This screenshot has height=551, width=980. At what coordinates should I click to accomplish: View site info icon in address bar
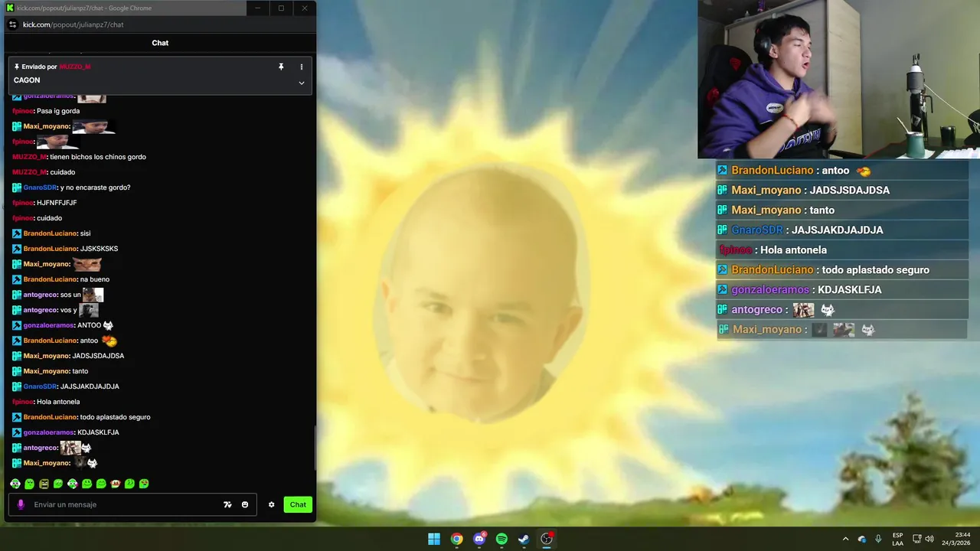12,24
